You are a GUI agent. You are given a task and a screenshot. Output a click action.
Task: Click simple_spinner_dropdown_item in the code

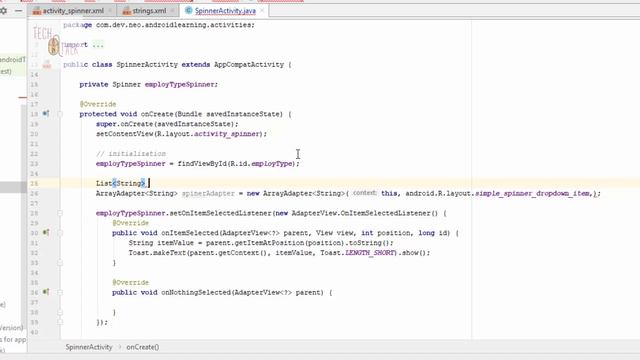click(534, 193)
